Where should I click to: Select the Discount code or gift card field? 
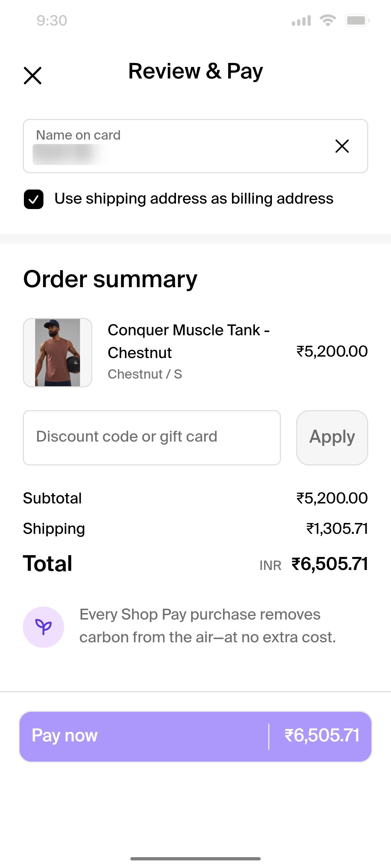pyautogui.click(x=151, y=437)
